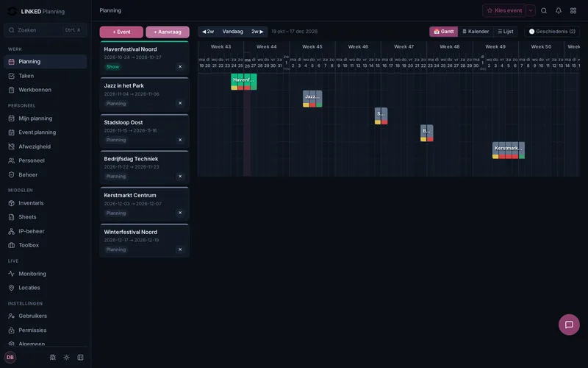Select the Stadsloop Oost card title
The image size is (588, 368).
[x=123, y=122]
